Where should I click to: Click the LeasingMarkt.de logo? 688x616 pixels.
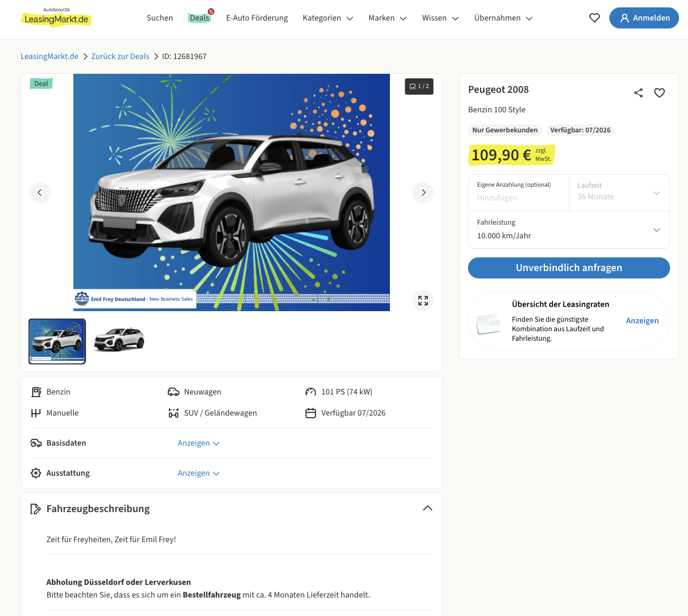[56, 18]
